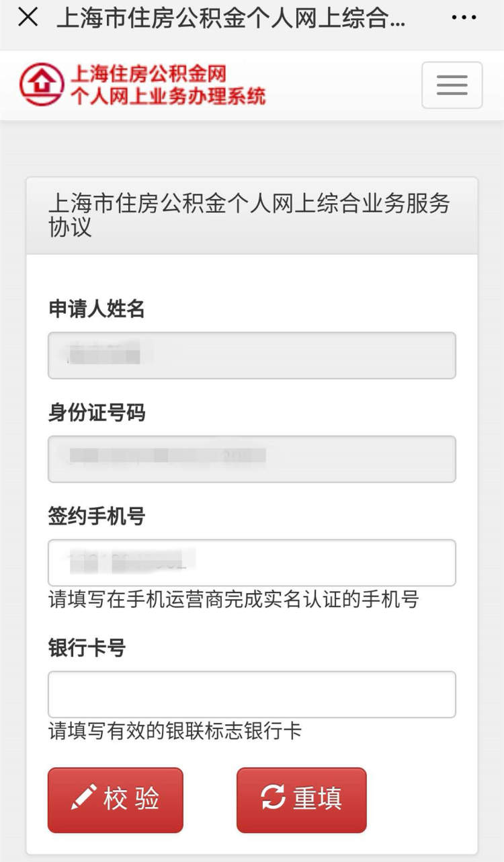Open the three-dot more options menu
Screen dimensions: 504x862
point(464,17)
